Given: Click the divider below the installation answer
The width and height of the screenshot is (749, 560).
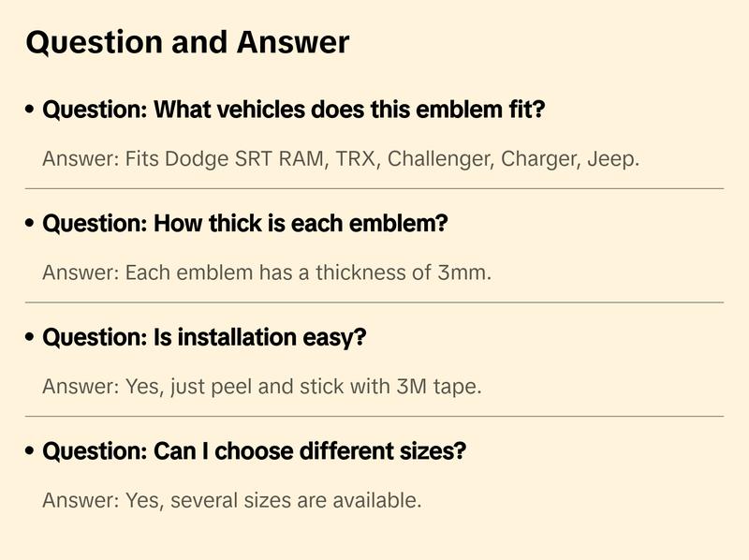Looking at the screenshot, I should pyautogui.click(x=374, y=416).
